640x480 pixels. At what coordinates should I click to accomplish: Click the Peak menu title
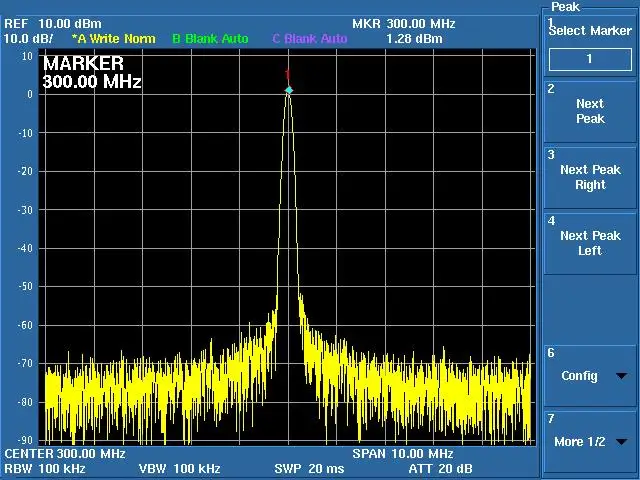point(565,7)
